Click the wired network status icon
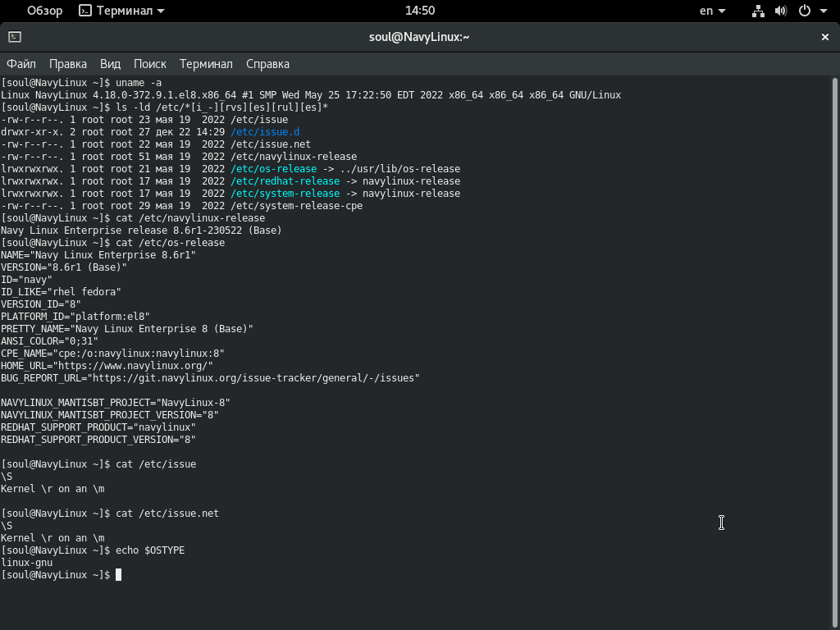This screenshot has width=840, height=630. point(758,11)
